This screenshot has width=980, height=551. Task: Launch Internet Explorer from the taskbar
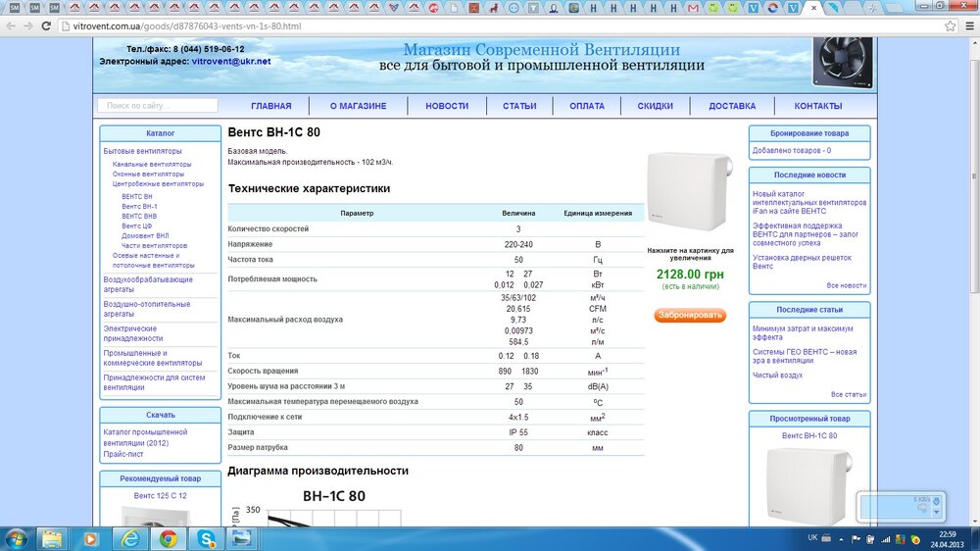pos(129,538)
